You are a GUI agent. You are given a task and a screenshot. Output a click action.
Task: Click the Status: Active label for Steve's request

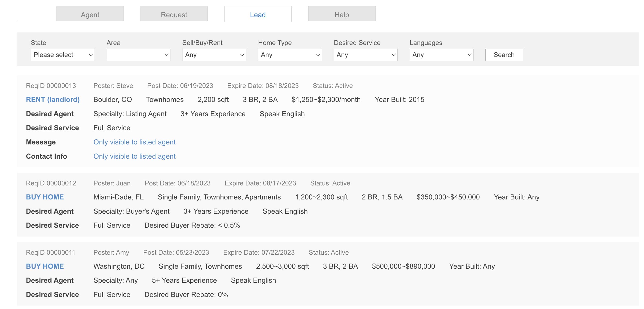[x=333, y=86]
